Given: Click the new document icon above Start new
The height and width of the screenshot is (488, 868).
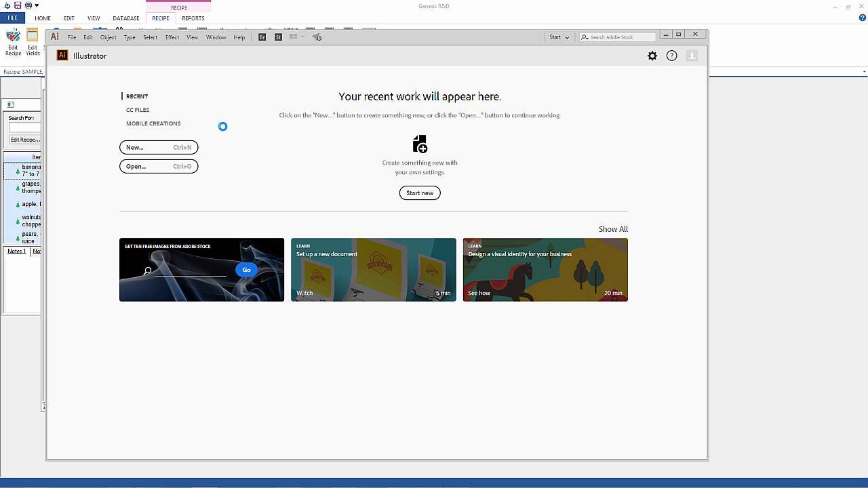Looking at the screenshot, I should pyautogui.click(x=420, y=144).
